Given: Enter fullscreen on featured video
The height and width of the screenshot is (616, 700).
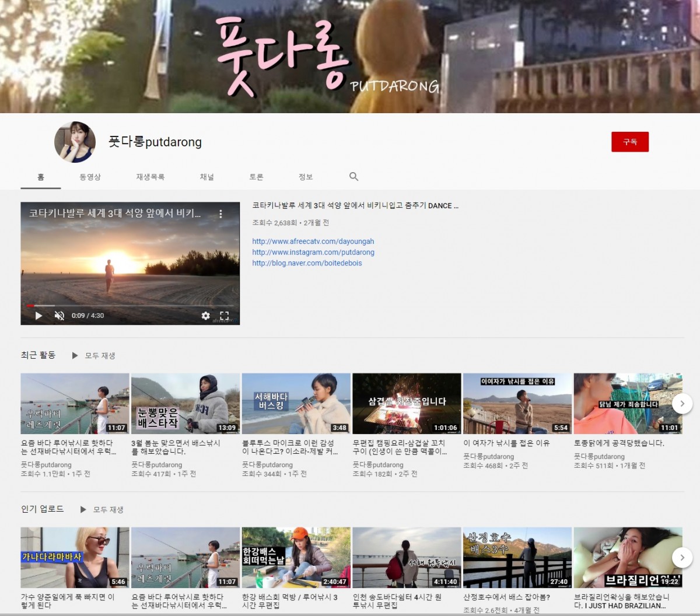Looking at the screenshot, I should tap(224, 316).
